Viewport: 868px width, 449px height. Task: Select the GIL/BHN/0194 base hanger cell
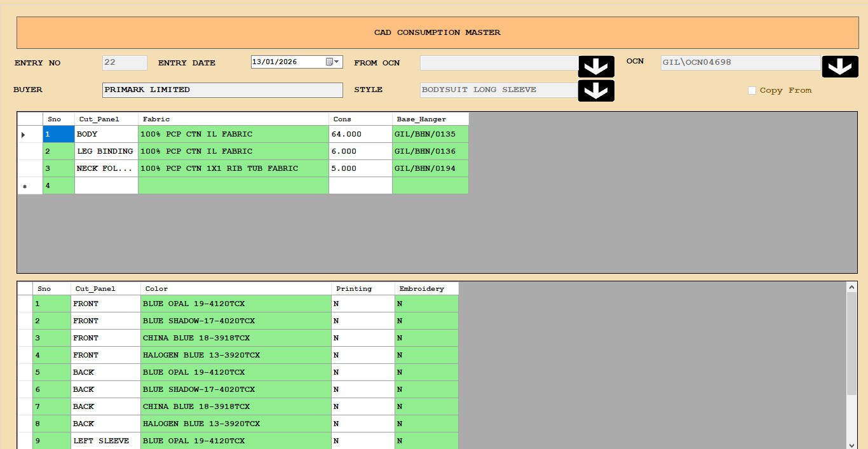click(x=430, y=169)
